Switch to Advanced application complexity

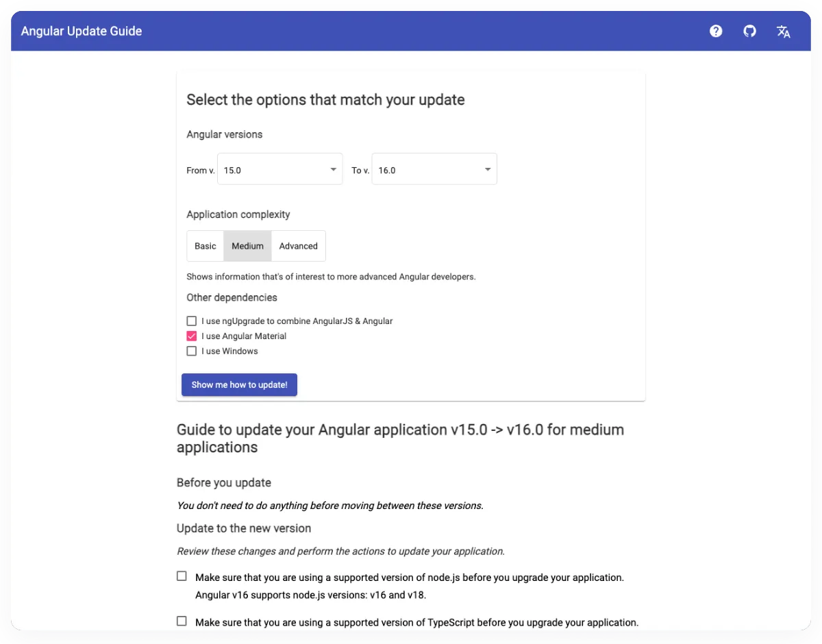click(x=298, y=246)
